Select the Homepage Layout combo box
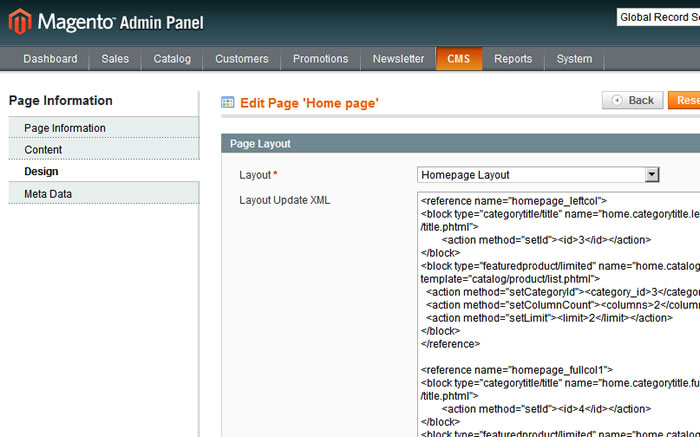 click(x=538, y=175)
